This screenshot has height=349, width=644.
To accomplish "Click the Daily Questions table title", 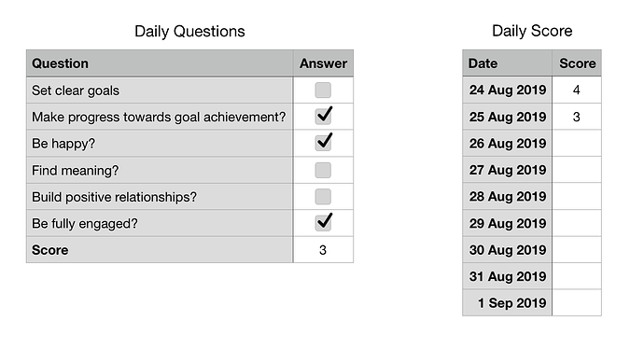I will (x=189, y=31).
